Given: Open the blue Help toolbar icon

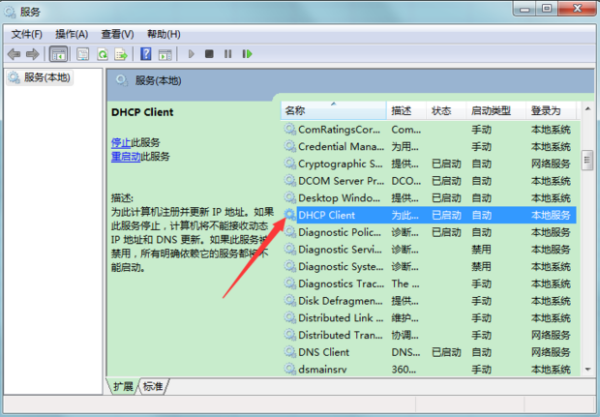Looking at the screenshot, I should [146, 53].
